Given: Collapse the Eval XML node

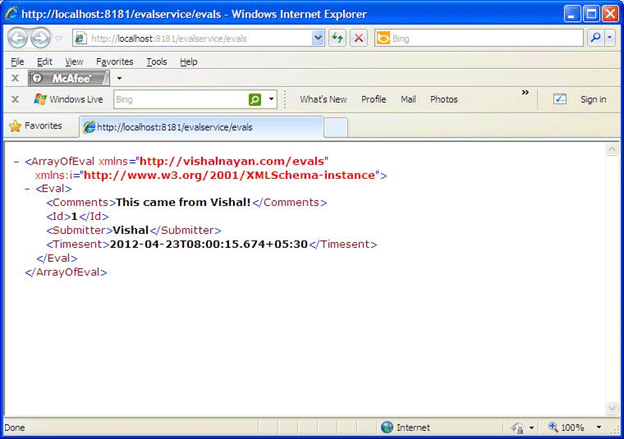Looking at the screenshot, I should pyautogui.click(x=27, y=189).
